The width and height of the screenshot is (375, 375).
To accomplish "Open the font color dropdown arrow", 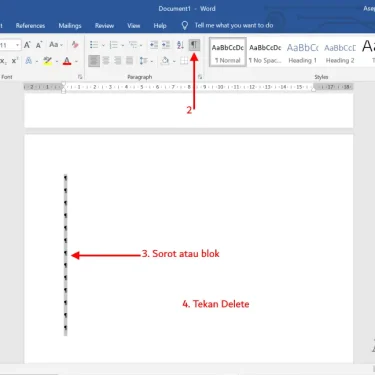I will pos(76,61).
